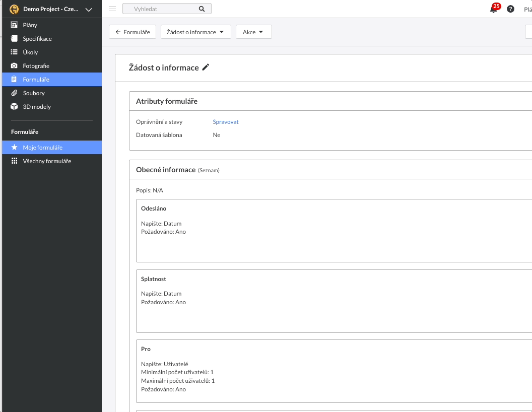
Task: Open Plány from the sidebar
Action: click(x=52, y=25)
